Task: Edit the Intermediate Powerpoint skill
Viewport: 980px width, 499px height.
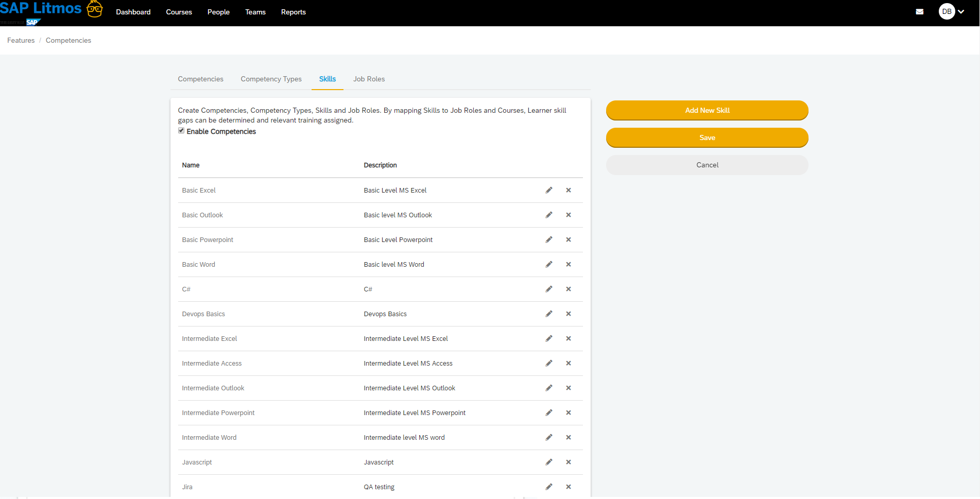Action: [x=549, y=412]
